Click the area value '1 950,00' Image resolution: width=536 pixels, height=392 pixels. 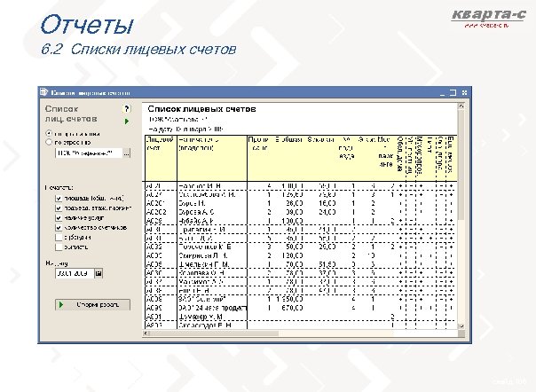point(289,300)
